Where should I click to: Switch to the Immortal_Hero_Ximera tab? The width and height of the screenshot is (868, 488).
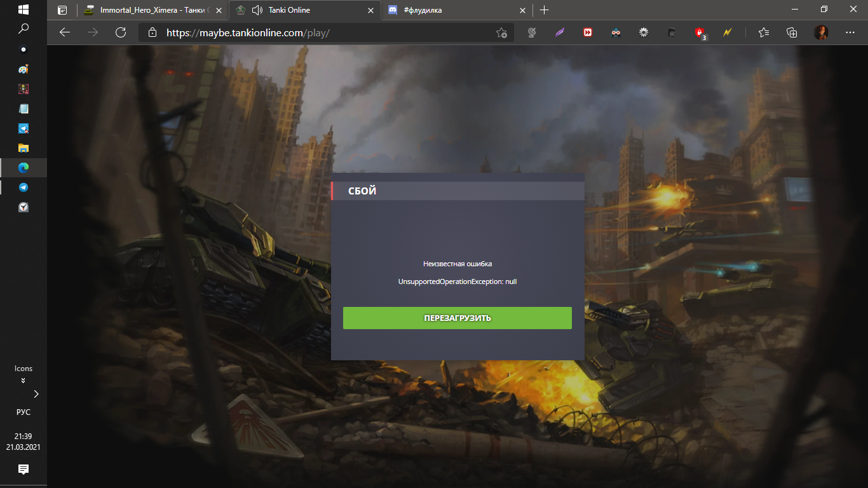pos(151,10)
